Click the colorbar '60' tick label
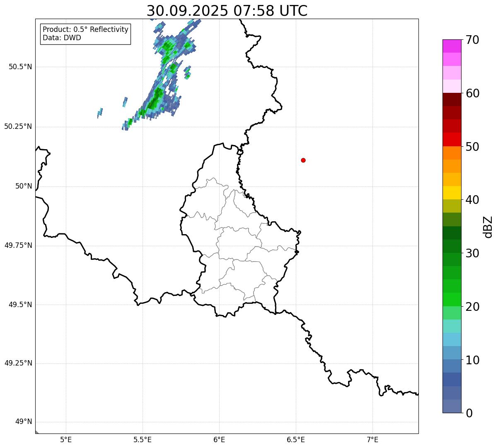This screenshot has width=498, height=448. pyautogui.click(x=472, y=93)
